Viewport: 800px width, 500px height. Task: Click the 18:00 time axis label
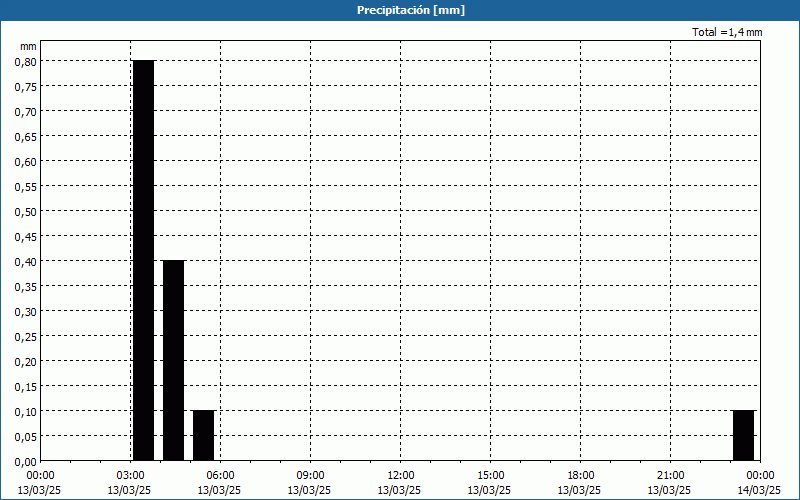[x=580, y=476]
